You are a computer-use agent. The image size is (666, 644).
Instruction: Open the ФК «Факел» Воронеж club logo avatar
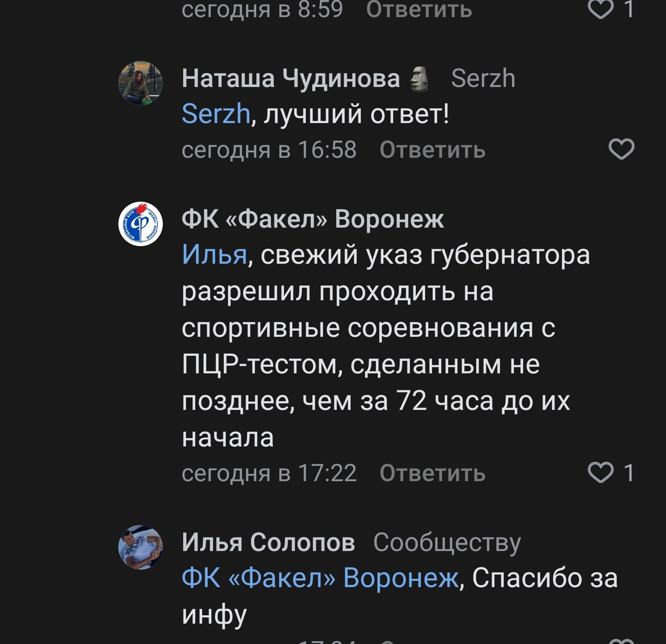(141, 224)
